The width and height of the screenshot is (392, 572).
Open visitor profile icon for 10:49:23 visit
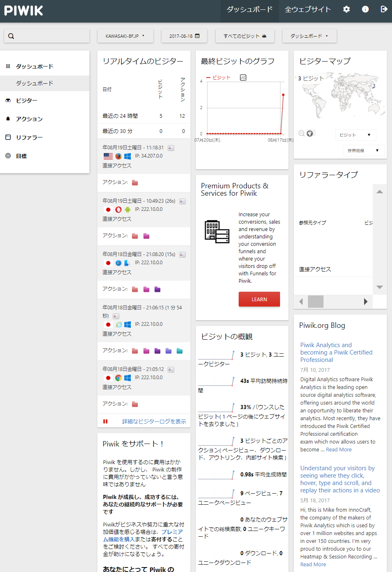point(182,201)
